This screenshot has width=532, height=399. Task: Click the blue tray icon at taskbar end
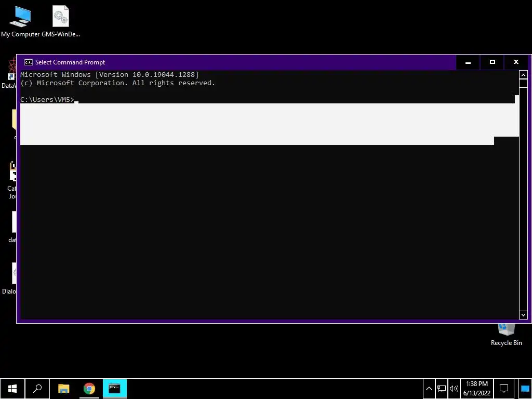pos(525,389)
